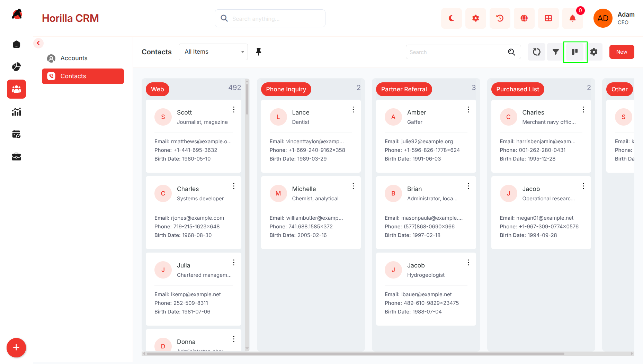
Task: Open Adam's AD profile avatar
Action: click(603, 18)
